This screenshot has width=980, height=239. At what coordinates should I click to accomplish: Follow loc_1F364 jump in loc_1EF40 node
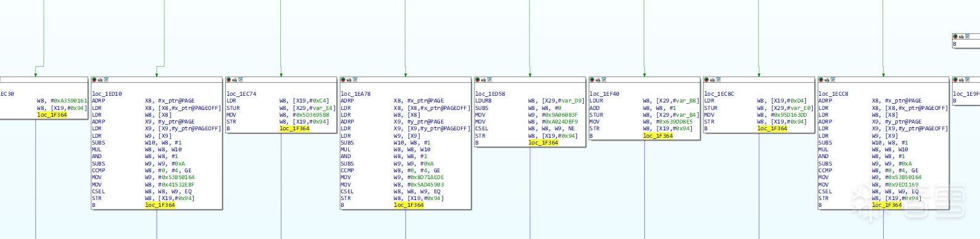point(658,136)
